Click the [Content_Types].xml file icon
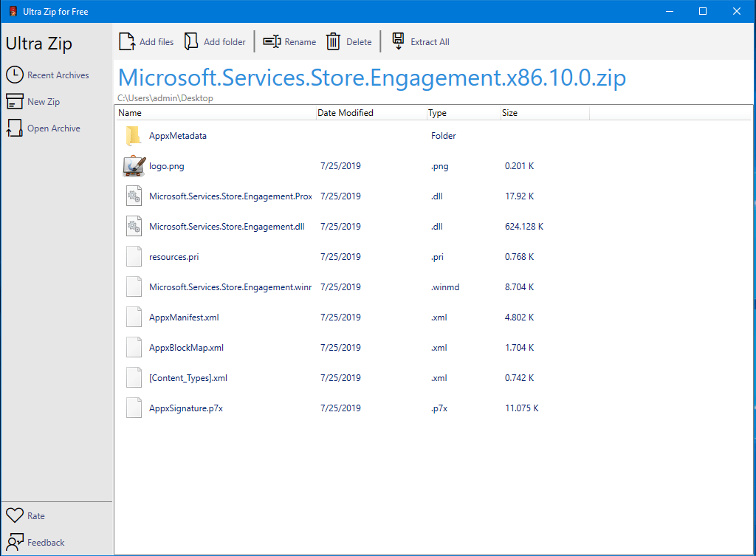This screenshot has width=756, height=556. point(134,378)
